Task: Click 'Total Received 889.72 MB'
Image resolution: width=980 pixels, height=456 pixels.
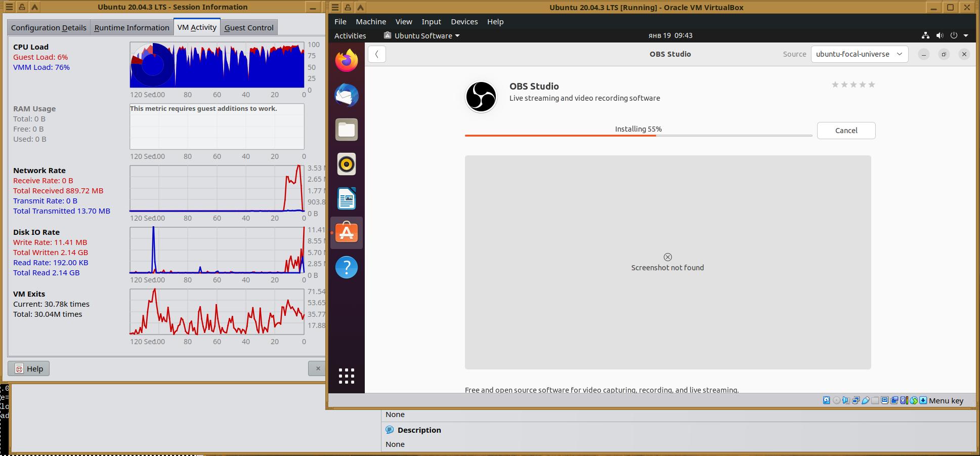Action: click(58, 191)
